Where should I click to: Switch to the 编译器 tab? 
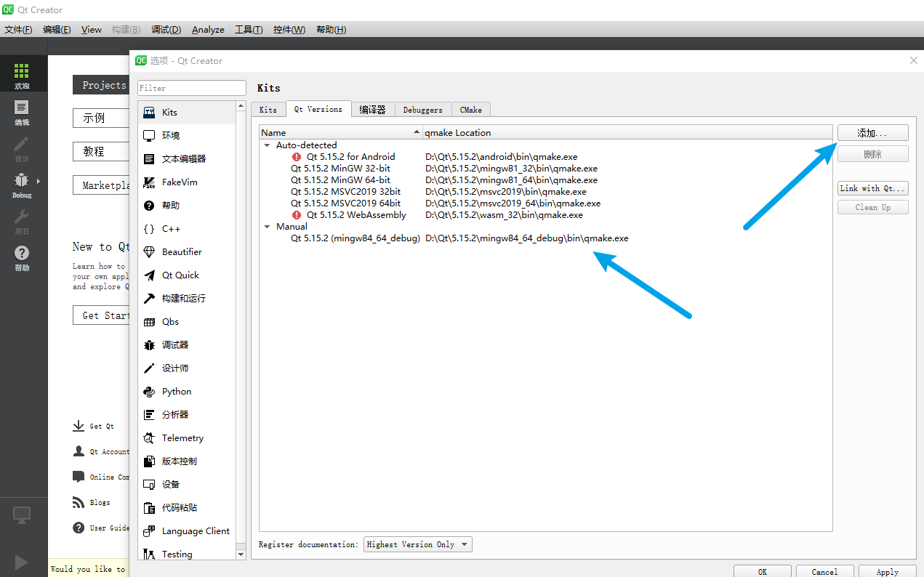(x=373, y=110)
